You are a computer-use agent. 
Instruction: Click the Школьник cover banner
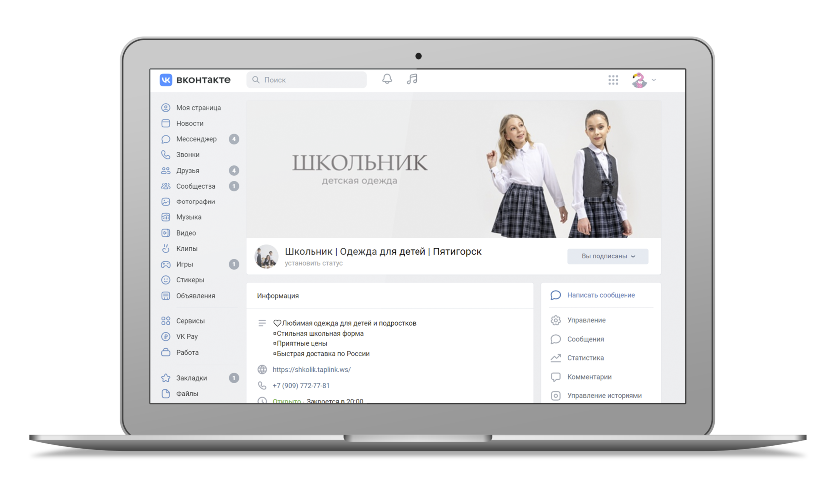tap(454, 169)
